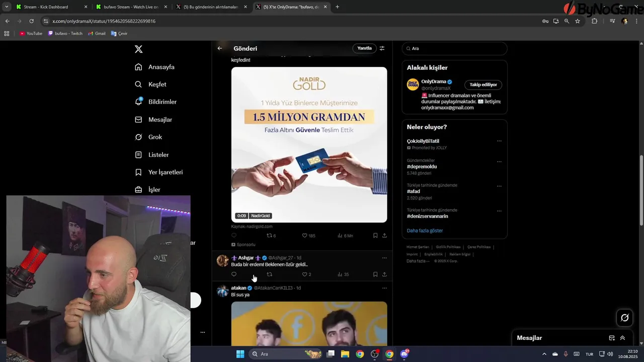Open the #afad trend
The image size is (644, 362).
pyautogui.click(x=413, y=192)
